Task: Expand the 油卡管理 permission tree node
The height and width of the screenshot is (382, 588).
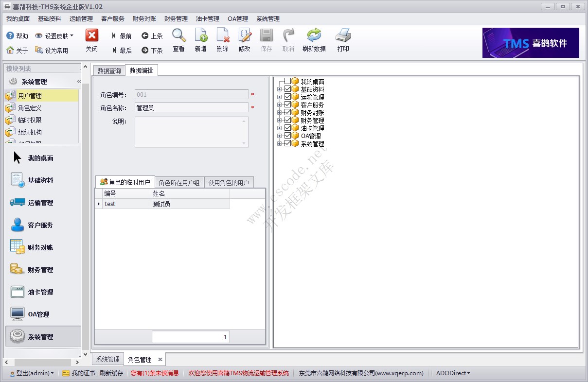Action: 279,128
